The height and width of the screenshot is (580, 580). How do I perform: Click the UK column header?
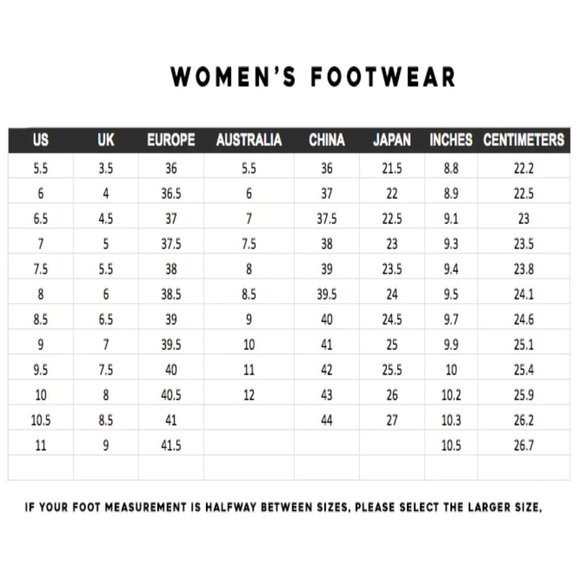pyautogui.click(x=106, y=140)
